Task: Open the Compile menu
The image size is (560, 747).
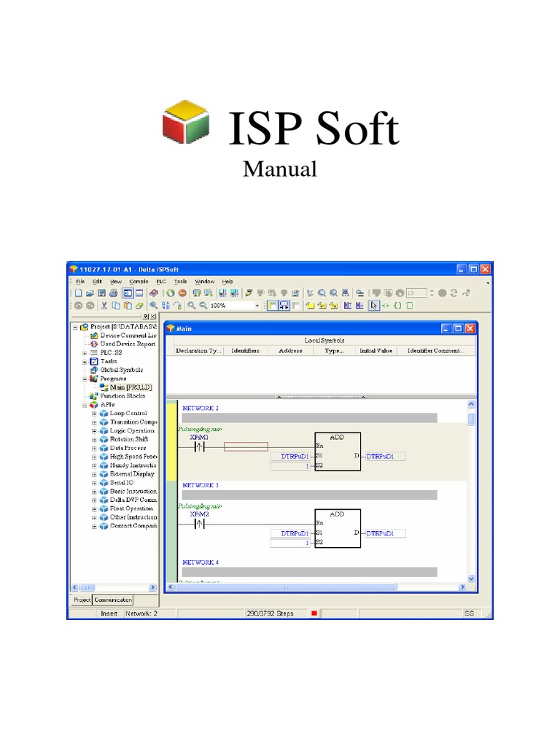Action: (x=139, y=282)
